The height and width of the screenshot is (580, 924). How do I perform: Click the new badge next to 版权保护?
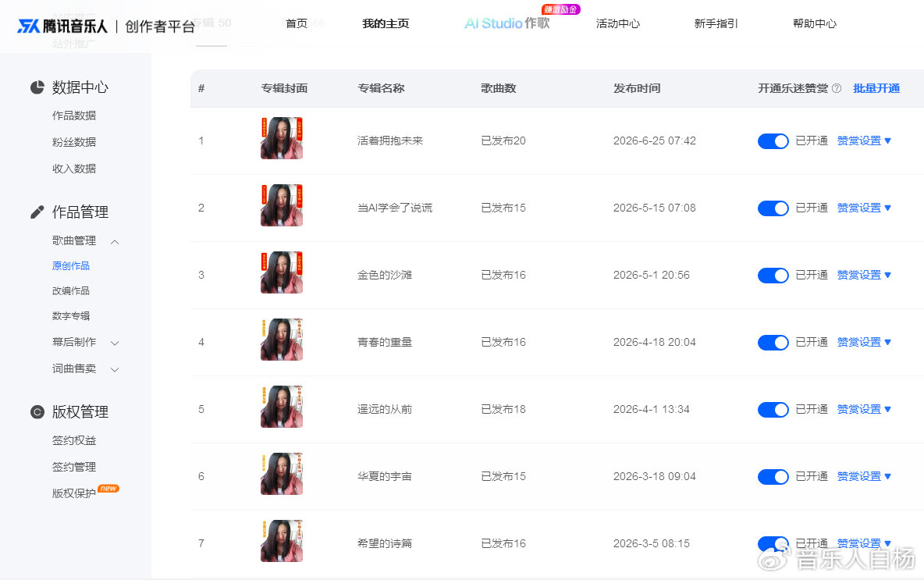point(108,488)
